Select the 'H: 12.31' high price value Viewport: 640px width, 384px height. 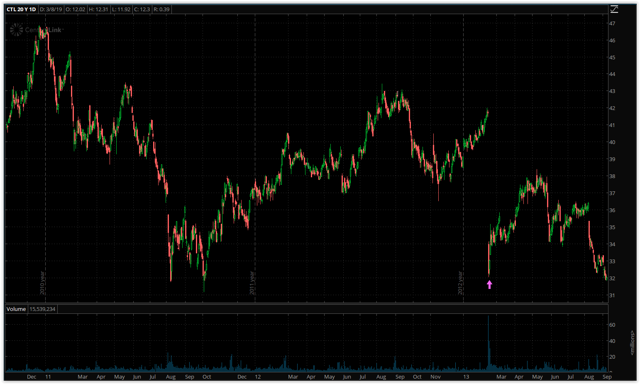(x=98, y=9)
